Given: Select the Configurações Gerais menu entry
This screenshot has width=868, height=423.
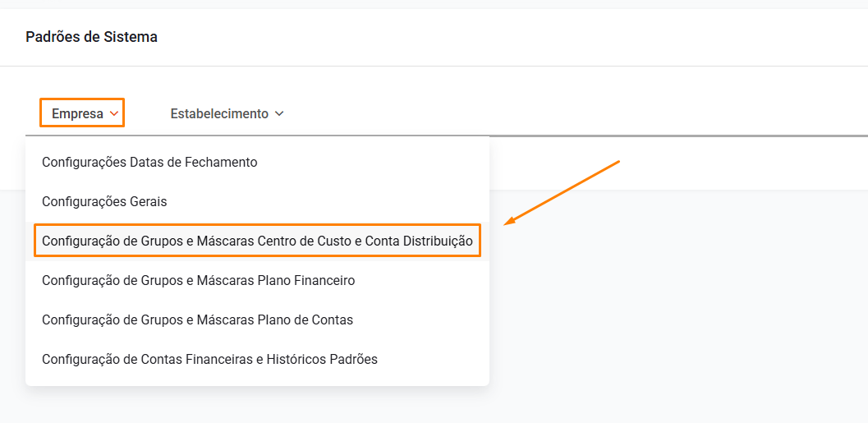Looking at the screenshot, I should click(104, 201).
